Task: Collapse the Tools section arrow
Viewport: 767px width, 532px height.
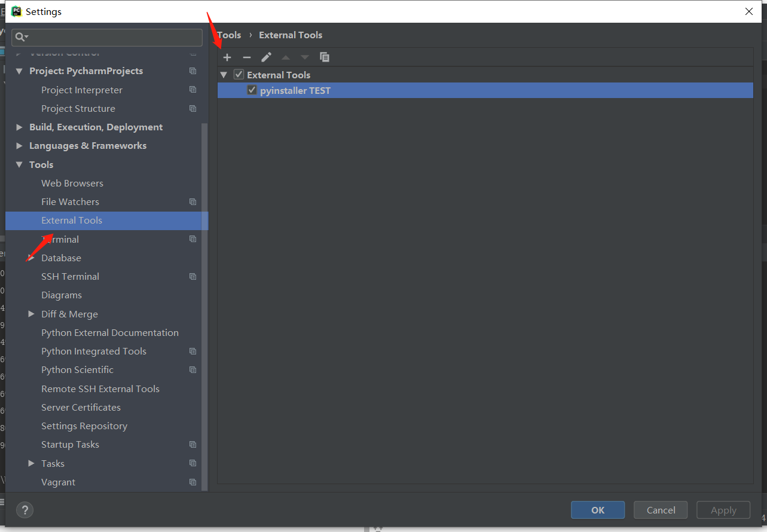Action: 19,164
